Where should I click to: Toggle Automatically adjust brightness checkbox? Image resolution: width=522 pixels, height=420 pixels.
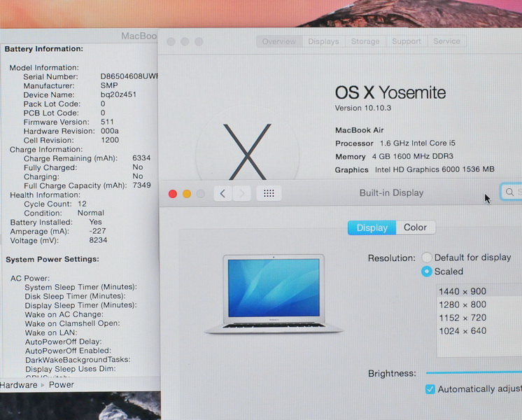click(x=430, y=389)
